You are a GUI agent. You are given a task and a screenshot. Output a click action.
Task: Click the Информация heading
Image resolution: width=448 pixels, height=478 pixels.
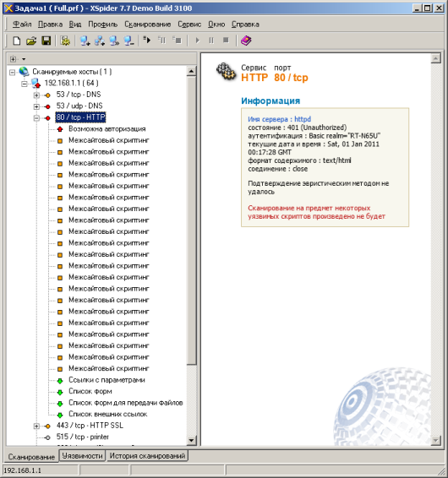tap(270, 100)
